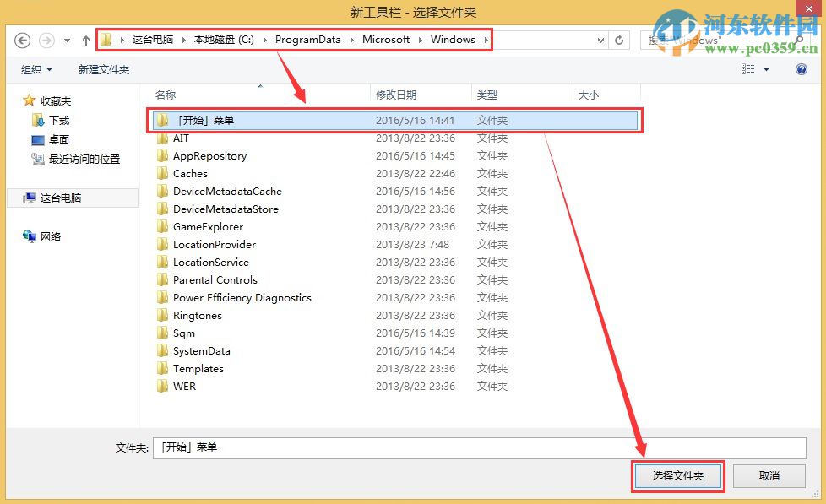Open Help via the question mark icon

801,69
